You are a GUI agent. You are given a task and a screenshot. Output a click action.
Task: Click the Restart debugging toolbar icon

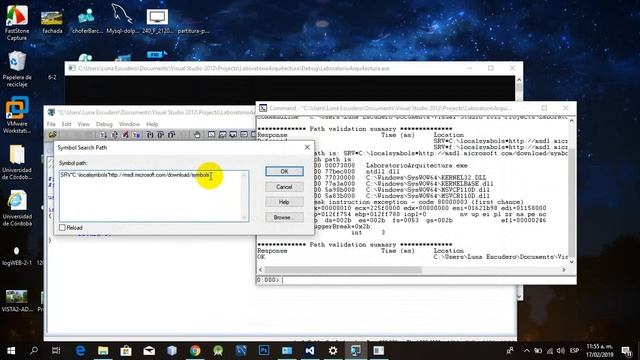pos(115,135)
